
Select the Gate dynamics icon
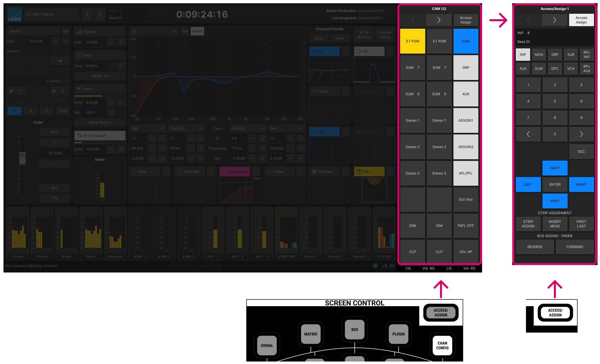pos(145,172)
